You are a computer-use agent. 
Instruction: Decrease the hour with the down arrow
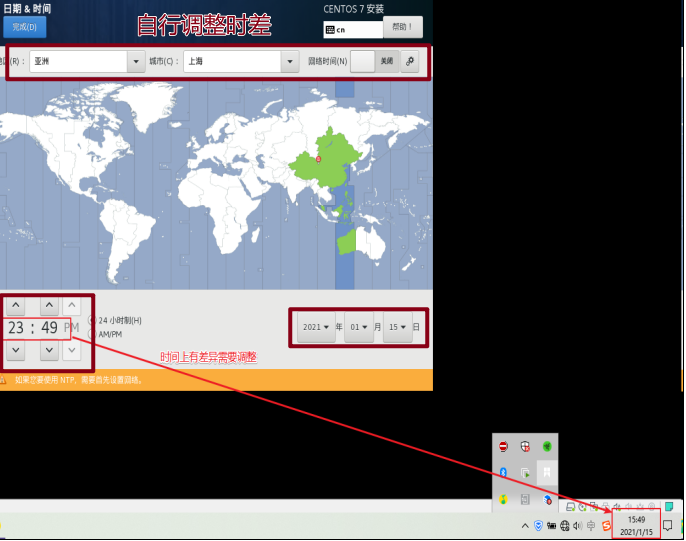click(16, 350)
